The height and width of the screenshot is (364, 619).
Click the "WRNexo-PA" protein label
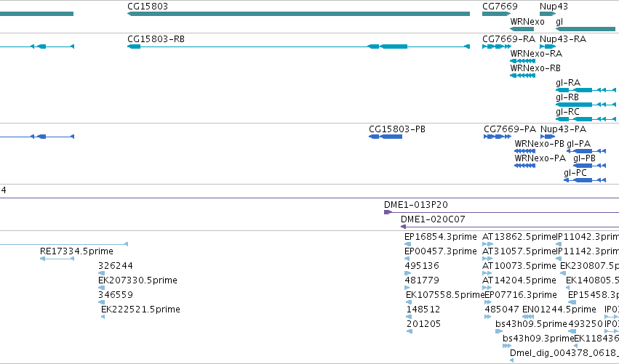540,158
